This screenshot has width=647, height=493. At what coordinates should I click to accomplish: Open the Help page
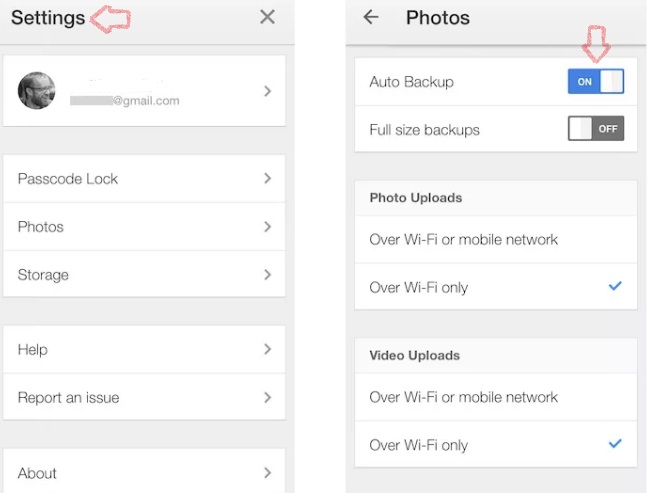click(x=33, y=350)
